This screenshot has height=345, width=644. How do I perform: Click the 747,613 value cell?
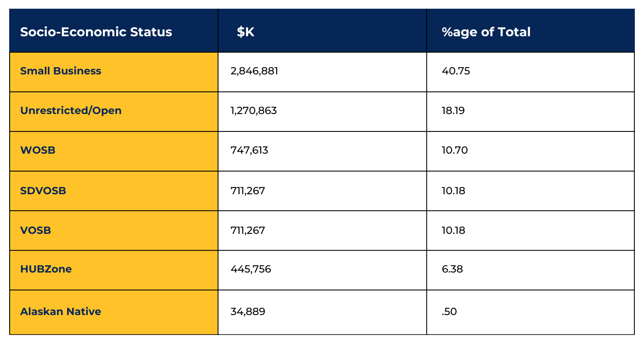pos(250,150)
